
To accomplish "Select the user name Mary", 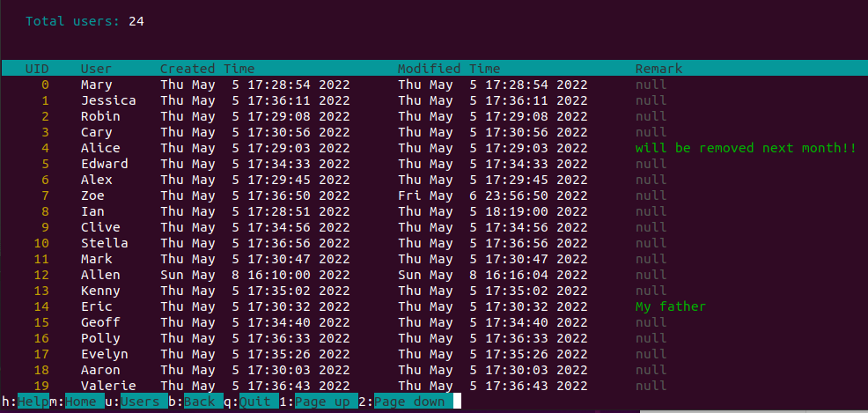I will (x=96, y=85).
